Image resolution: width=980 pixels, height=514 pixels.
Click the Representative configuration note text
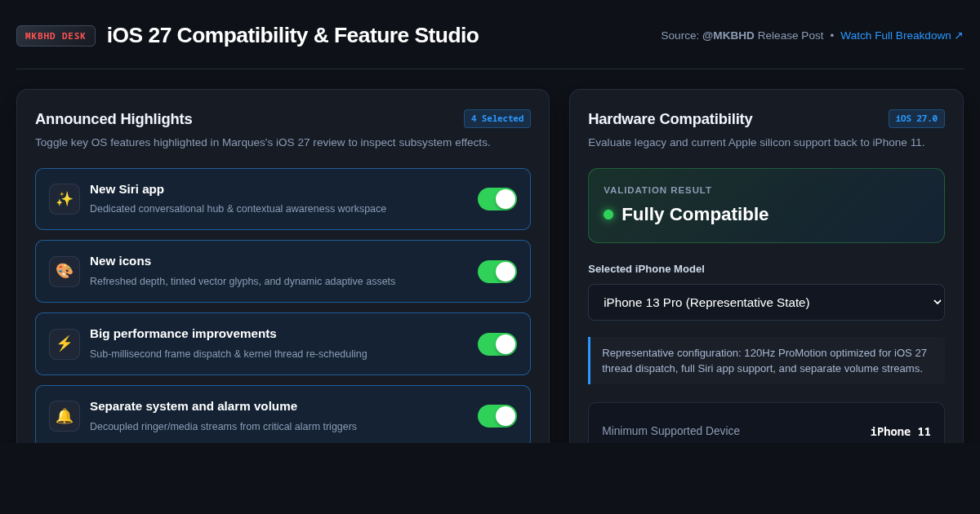click(x=764, y=361)
